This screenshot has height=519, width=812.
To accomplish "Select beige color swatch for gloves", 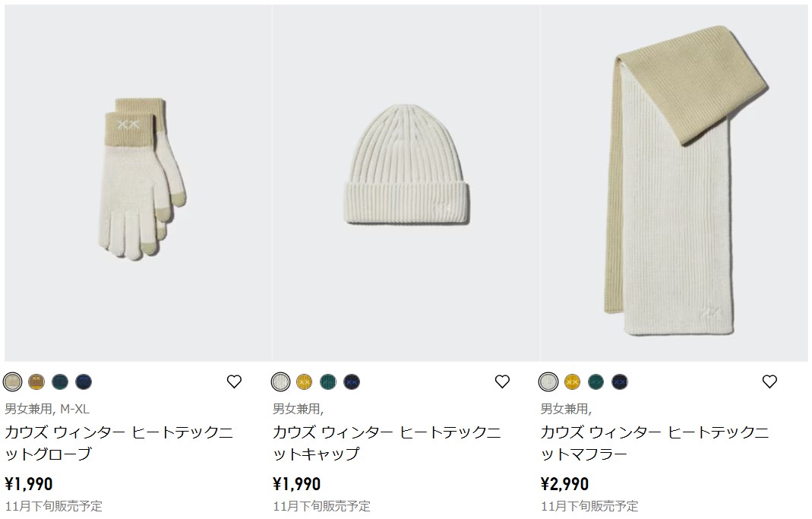I will 12,381.
